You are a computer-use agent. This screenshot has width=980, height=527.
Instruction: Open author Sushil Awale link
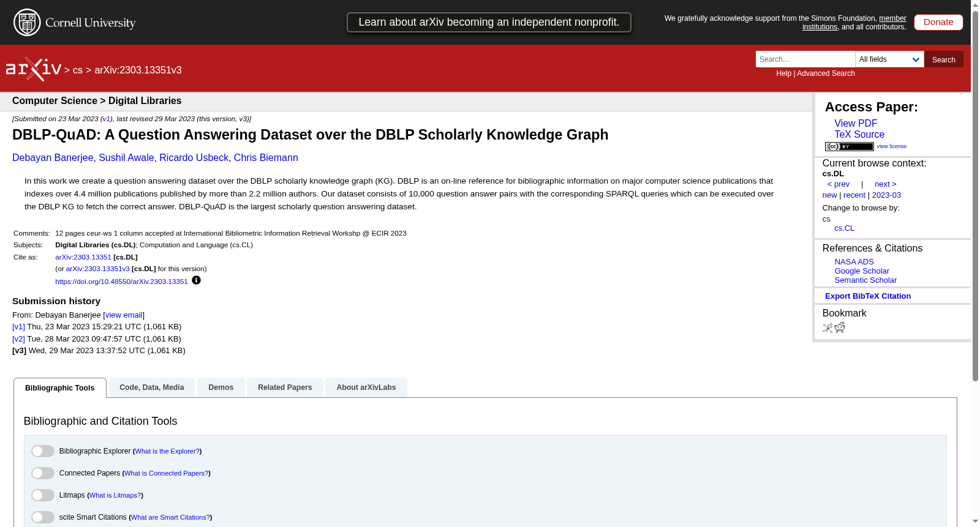tap(126, 158)
